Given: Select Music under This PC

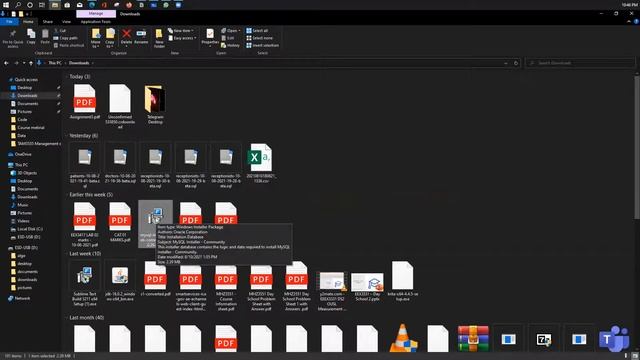Looking at the screenshot, I should [22, 205].
